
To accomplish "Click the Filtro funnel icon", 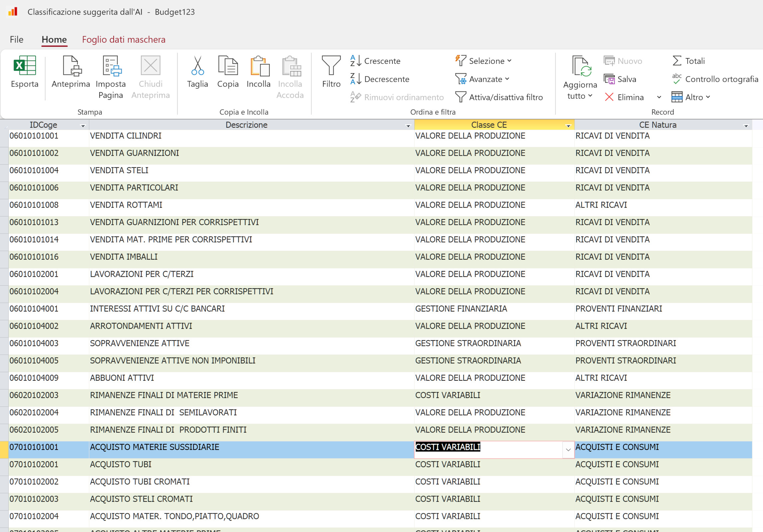I will [331, 66].
